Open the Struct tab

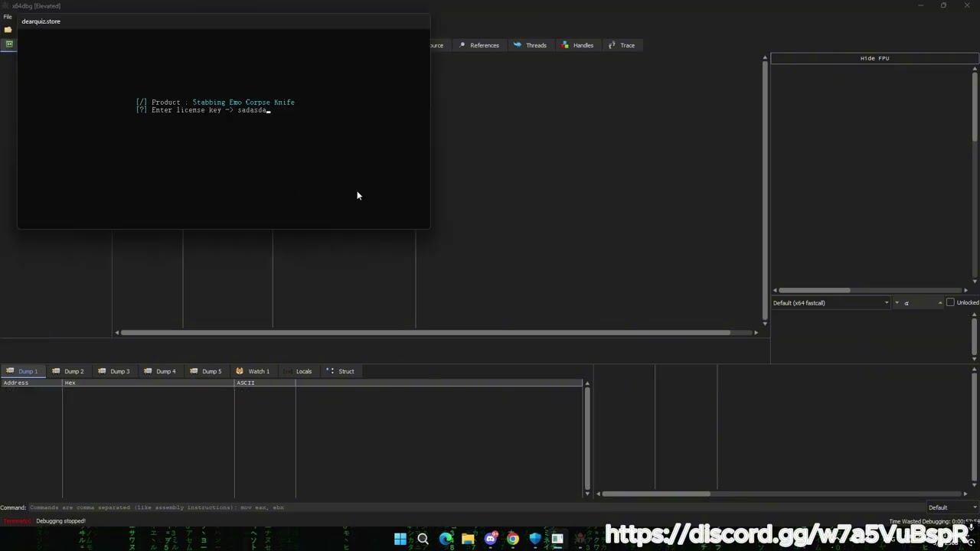pyautogui.click(x=341, y=371)
